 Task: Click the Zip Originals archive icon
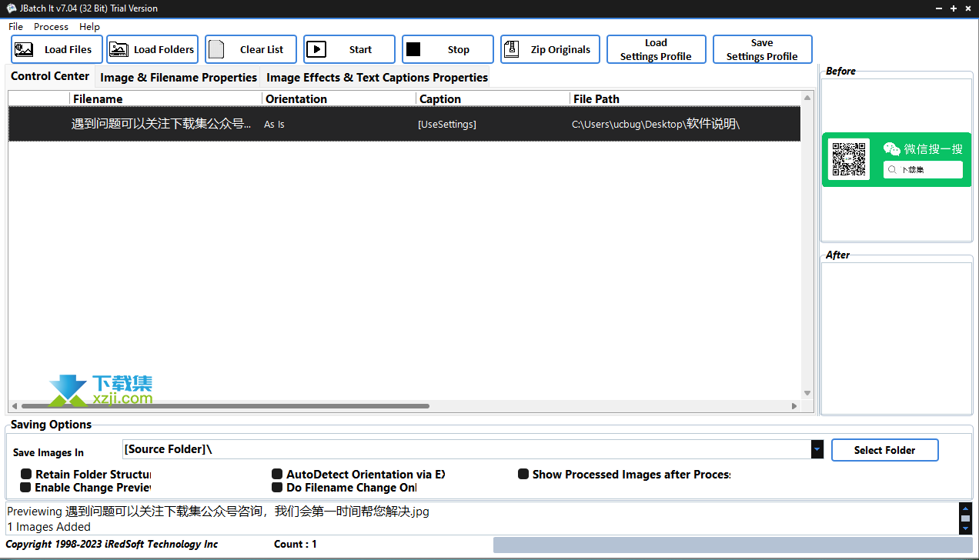512,49
